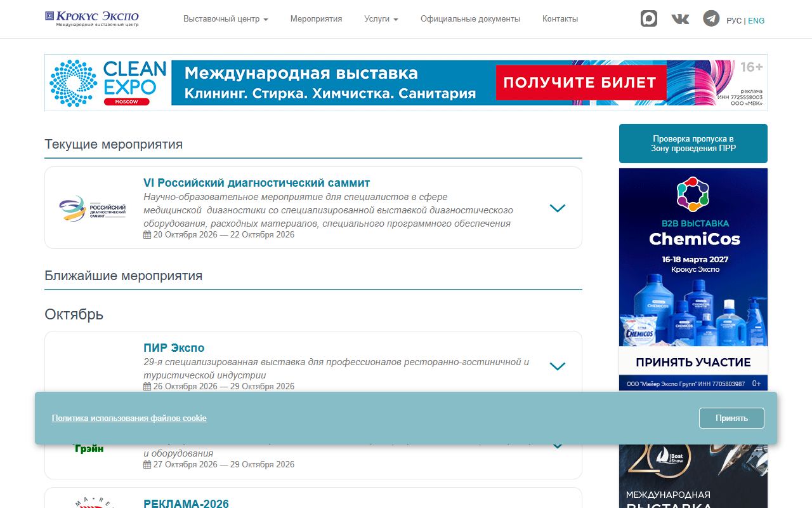Click the Принять cookie button
The image size is (812, 508).
pyautogui.click(x=731, y=418)
